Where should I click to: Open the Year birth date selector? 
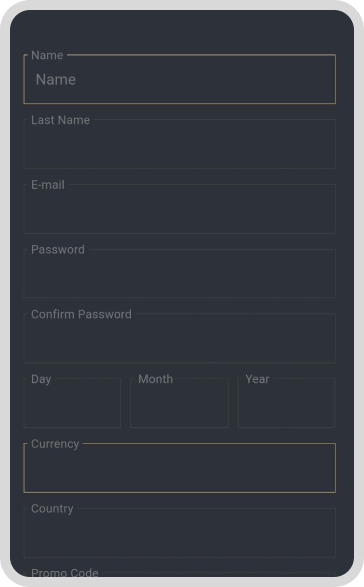[286, 403]
